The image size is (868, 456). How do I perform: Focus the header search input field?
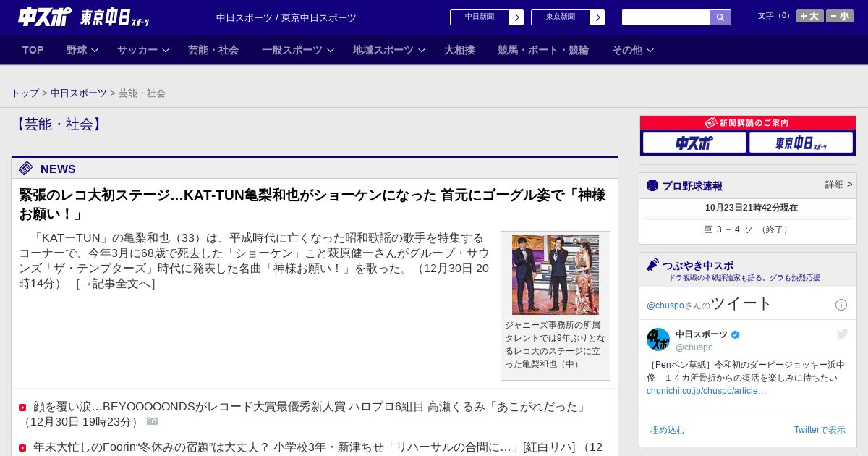pos(666,17)
